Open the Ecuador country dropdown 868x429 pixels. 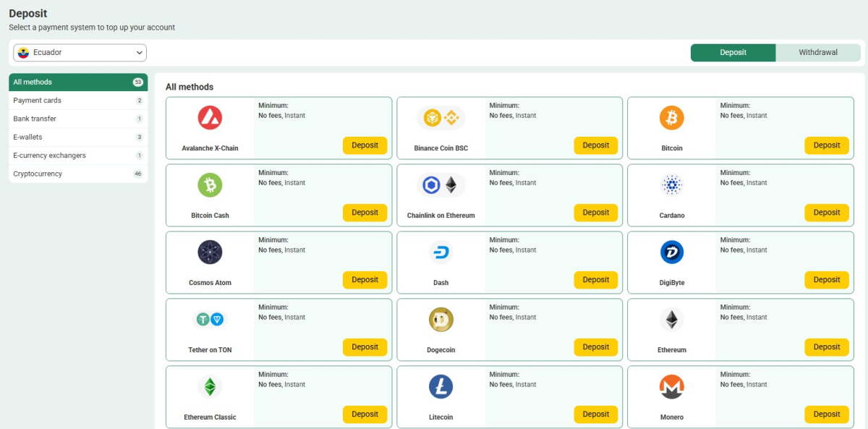[80, 53]
